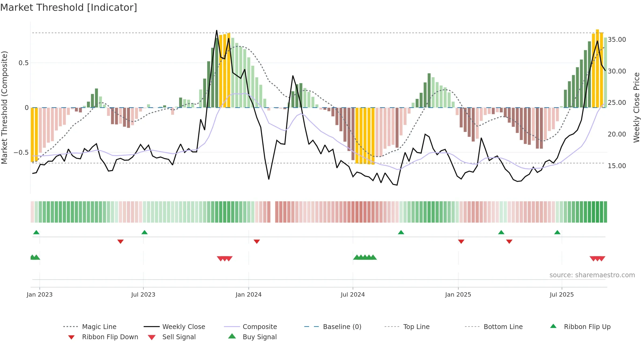Click the source: sharemaestro.com text
644x362 pixels.
pos(592,275)
